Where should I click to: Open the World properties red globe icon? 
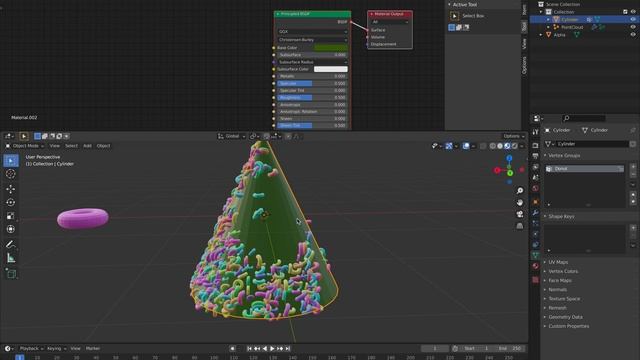[x=535, y=188]
